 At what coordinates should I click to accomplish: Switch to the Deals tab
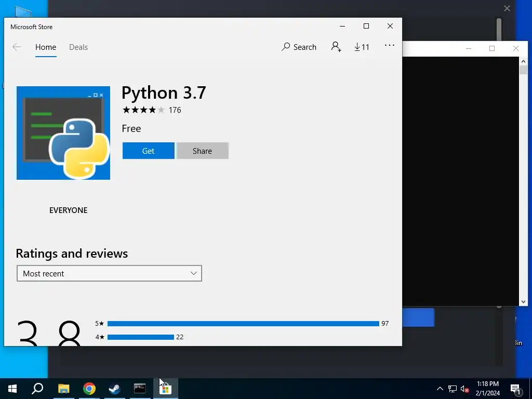click(78, 47)
